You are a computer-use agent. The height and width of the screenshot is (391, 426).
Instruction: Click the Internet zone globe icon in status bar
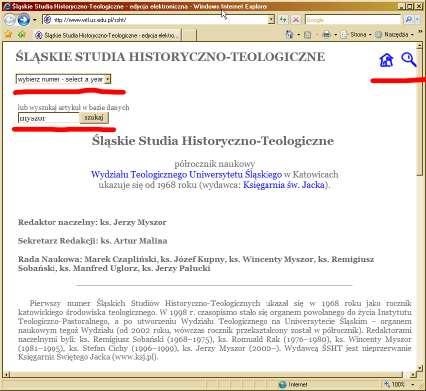point(282,385)
